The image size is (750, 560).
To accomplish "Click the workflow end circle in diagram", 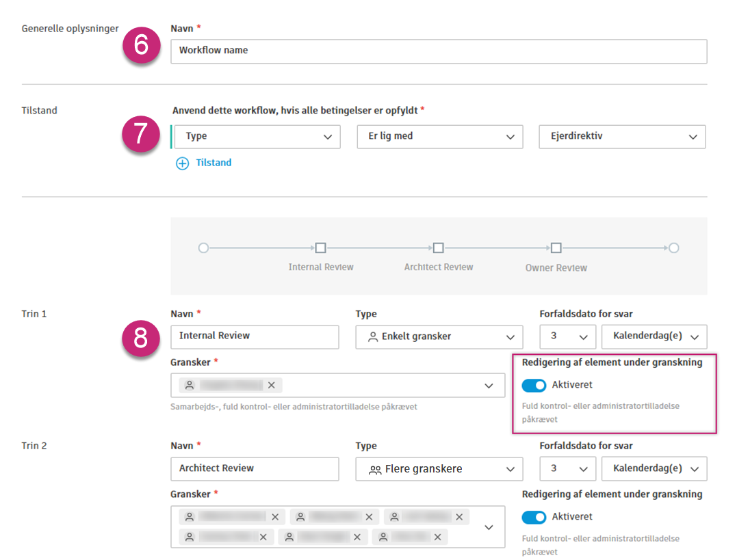I will [674, 248].
